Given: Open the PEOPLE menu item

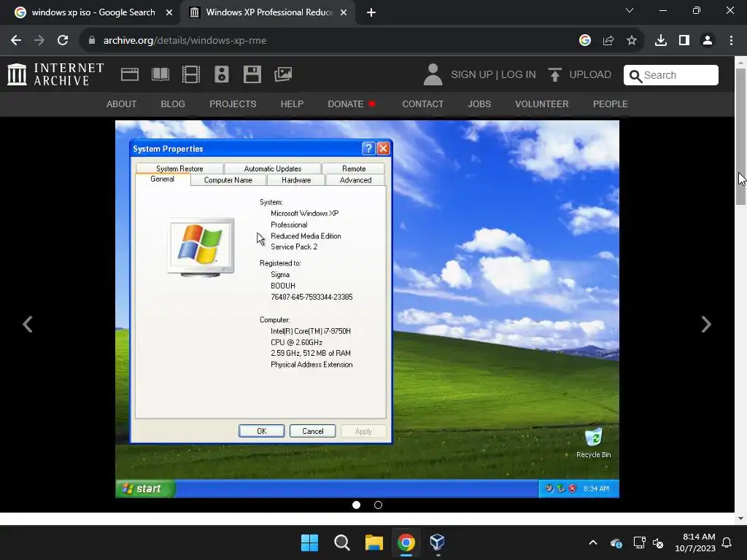Looking at the screenshot, I should pos(611,104).
